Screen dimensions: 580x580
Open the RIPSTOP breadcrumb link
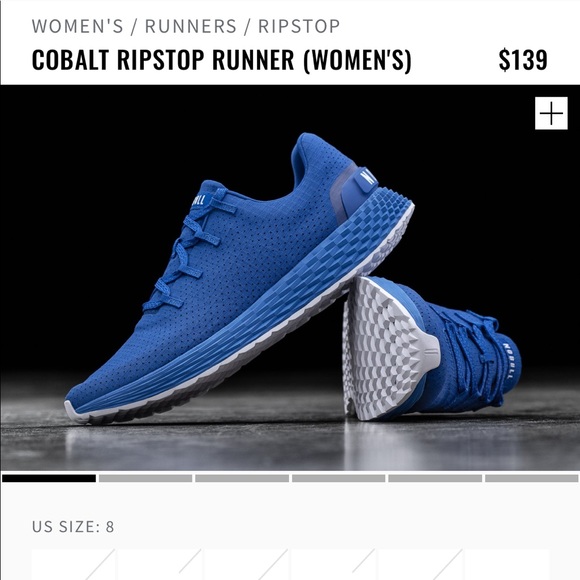299,26
